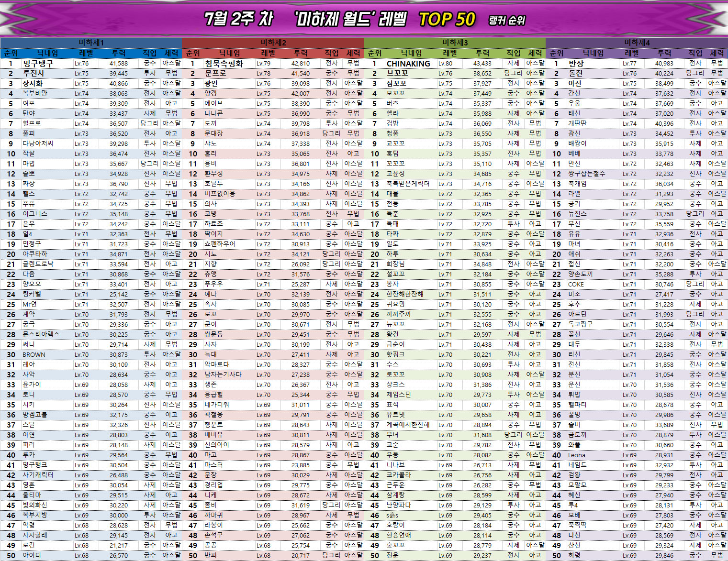Click the 닉네임 column header under 미하제1

tap(47, 53)
